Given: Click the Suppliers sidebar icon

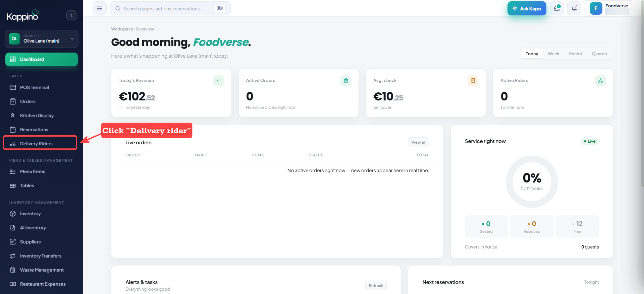Looking at the screenshot, I should tap(13, 242).
